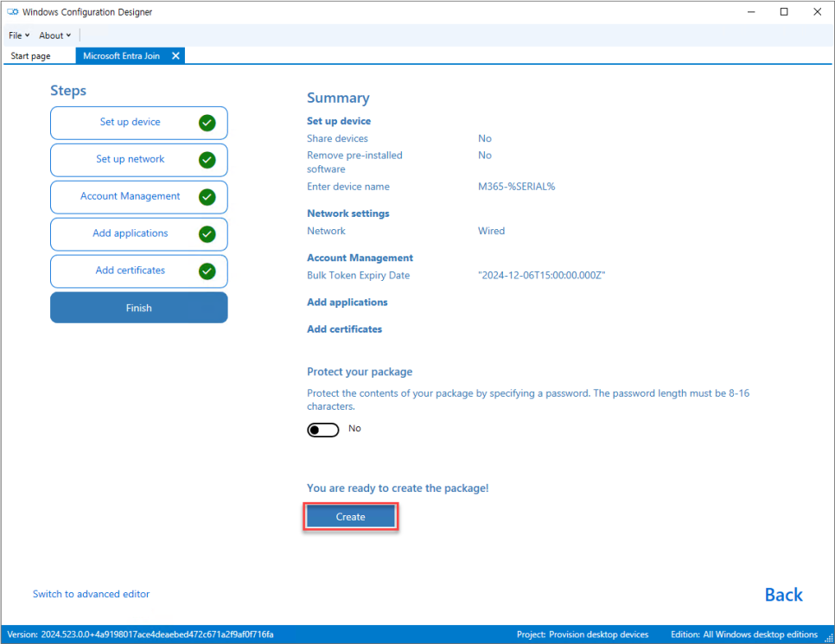Go to the Set up network step
The image size is (835, 644).
(139, 160)
